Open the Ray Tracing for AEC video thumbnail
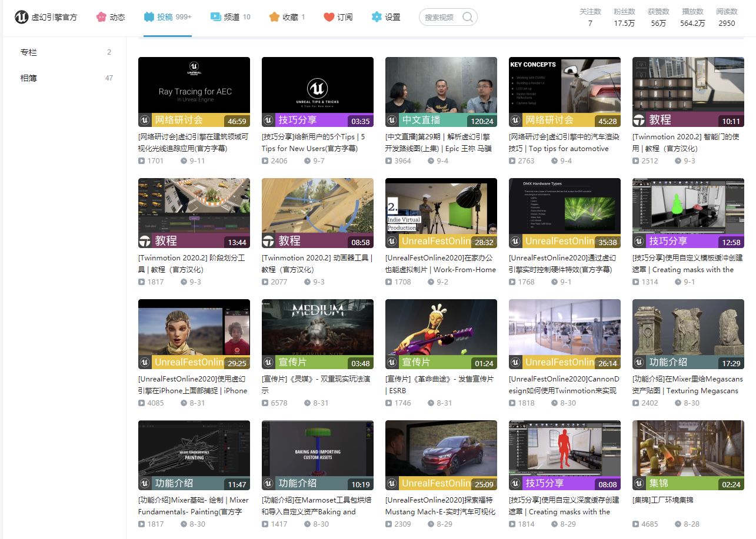 tap(194, 92)
